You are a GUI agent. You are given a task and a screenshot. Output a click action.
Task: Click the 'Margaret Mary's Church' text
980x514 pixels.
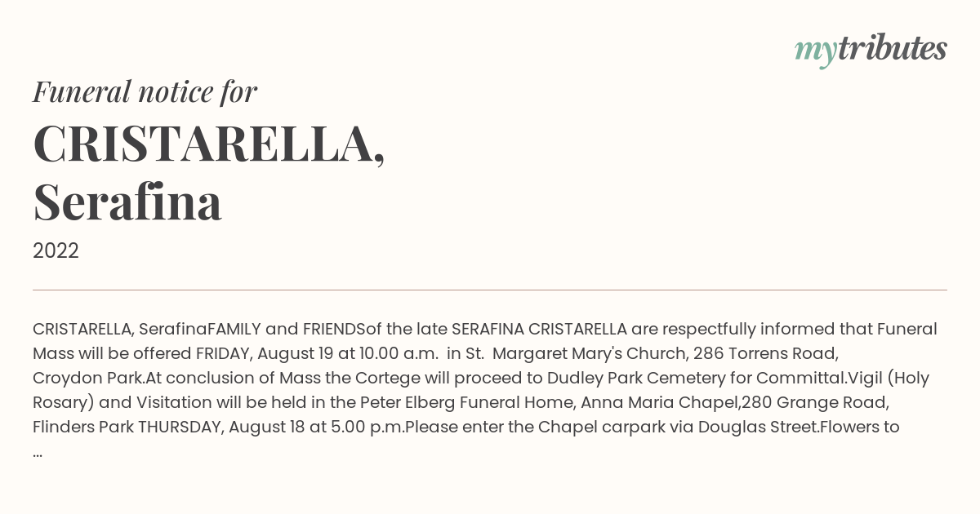[589, 354]
